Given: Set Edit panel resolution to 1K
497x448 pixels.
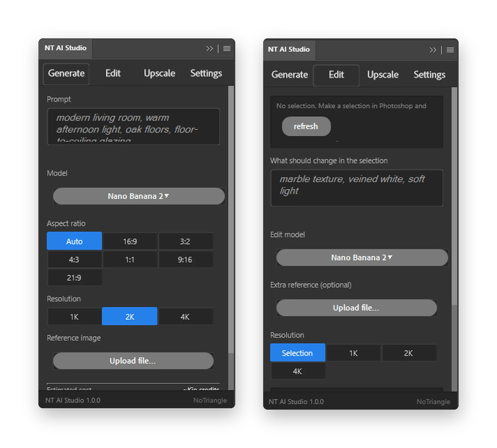Looking at the screenshot, I should click(x=353, y=353).
